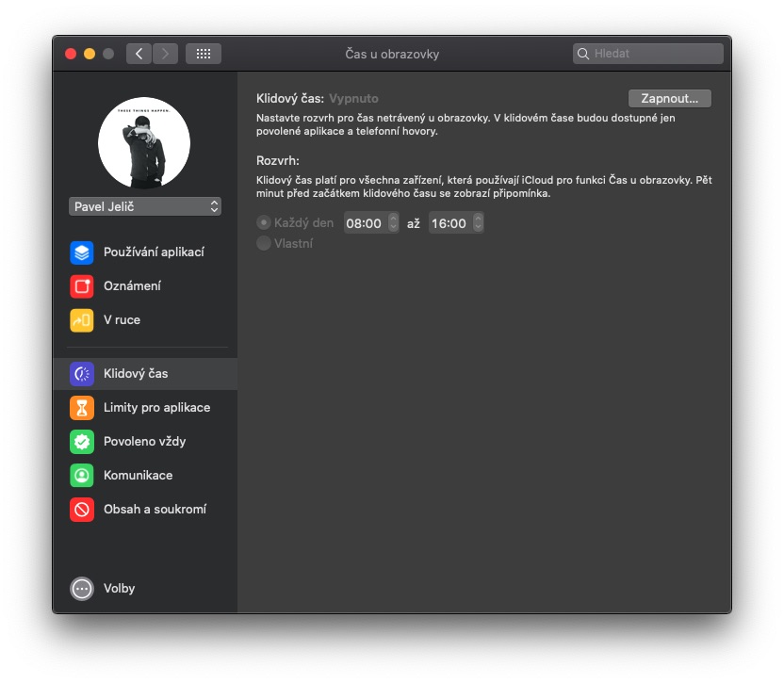
Task: Open Používání aplikací icon in sidebar
Action: click(x=81, y=252)
